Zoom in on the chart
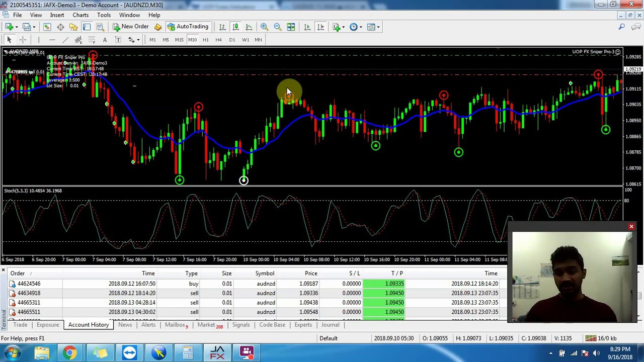 (264, 27)
